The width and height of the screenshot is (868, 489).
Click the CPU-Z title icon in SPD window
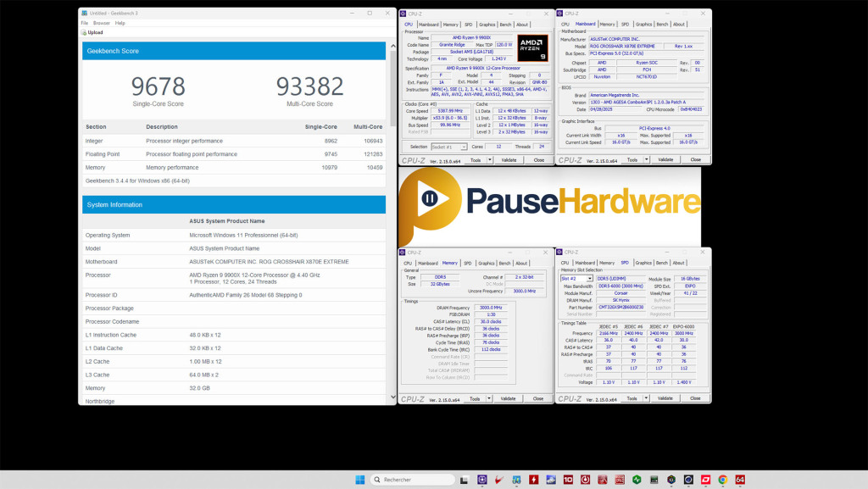tap(559, 253)
